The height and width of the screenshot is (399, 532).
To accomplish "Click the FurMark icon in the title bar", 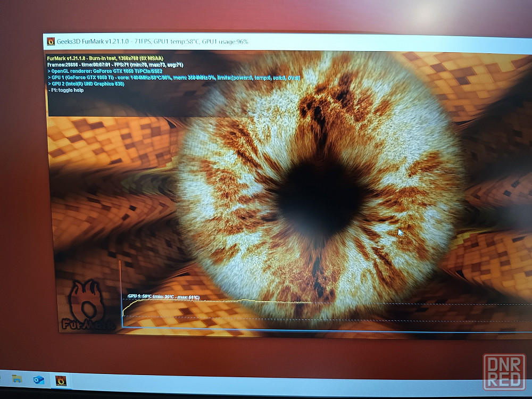I will pos(51,41).
